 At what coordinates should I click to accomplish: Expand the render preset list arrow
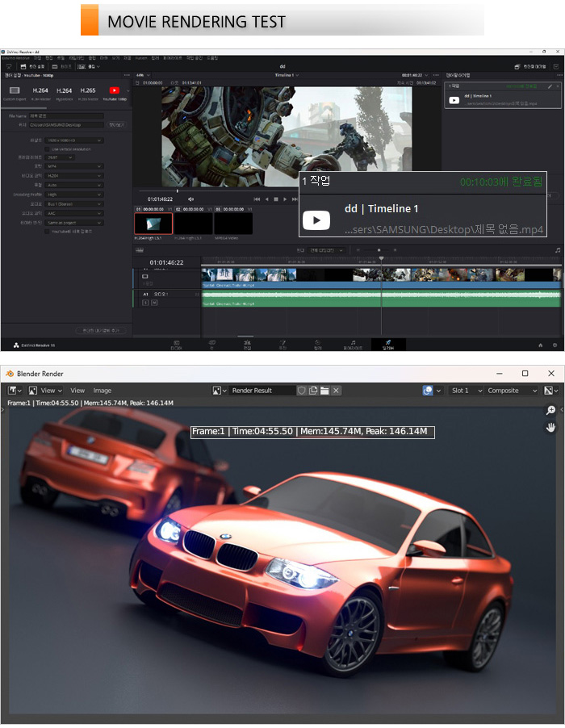[x=128, y=91]
